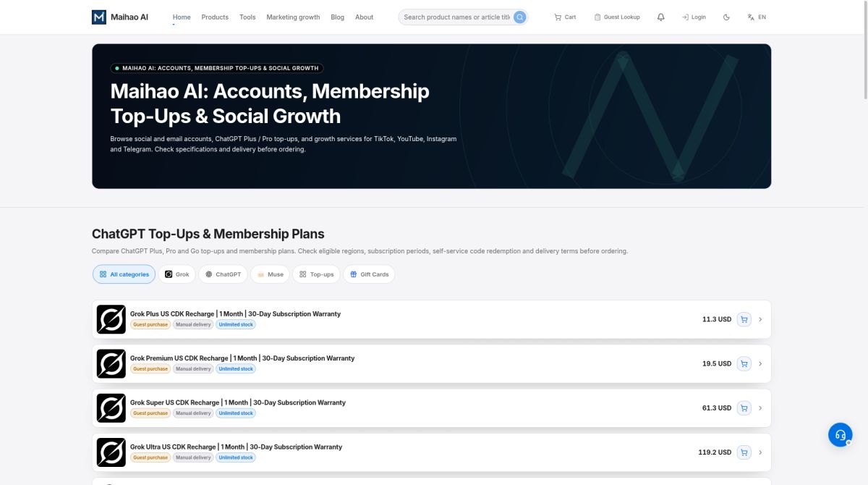This screenshot has height=485, width=868.
Task: Go to the Home menu item
Action: [x=182, y=17]
